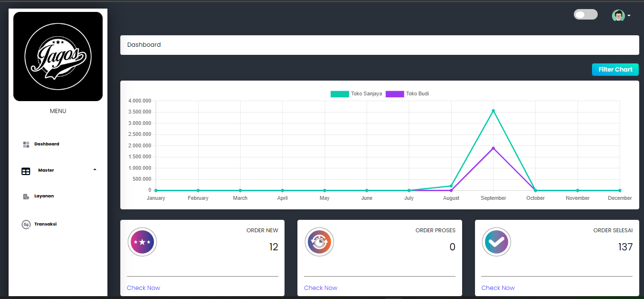The height and width of the screenshot is (299, 644).
Task: Open Check Now link under Order New
Action: (x=143, y=288)
